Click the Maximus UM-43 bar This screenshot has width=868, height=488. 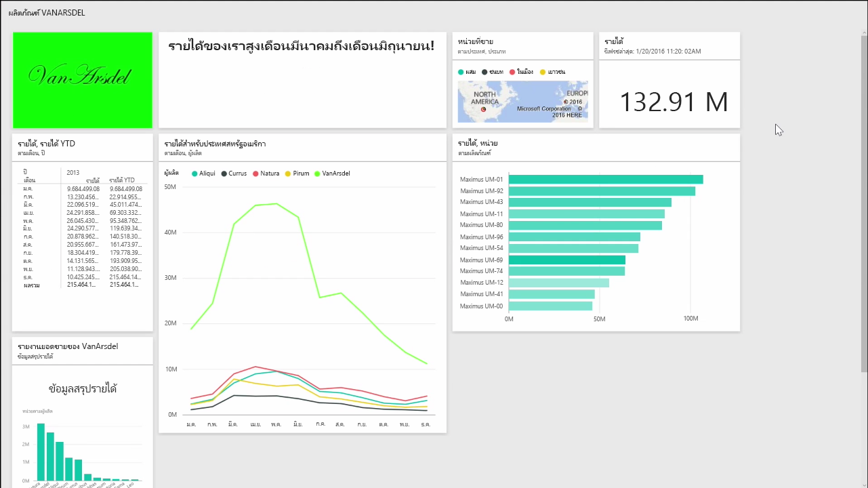point(590,202)
